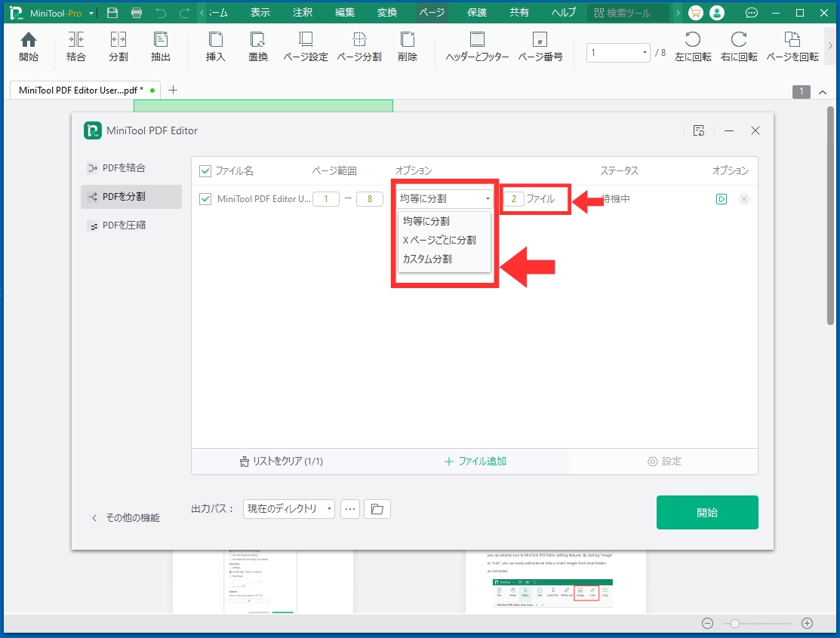Open the 開始 home tool
The width and height of the screenshot is (840, 638).
click(29, 47)
